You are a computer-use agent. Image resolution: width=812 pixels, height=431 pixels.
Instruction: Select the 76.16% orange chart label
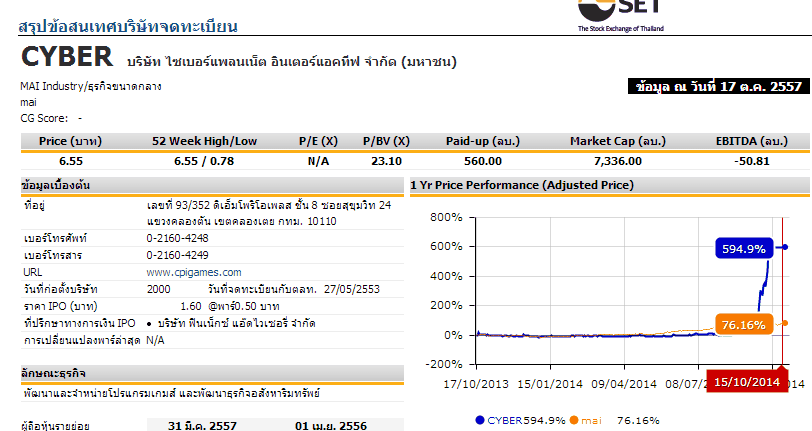coord(744,324)
